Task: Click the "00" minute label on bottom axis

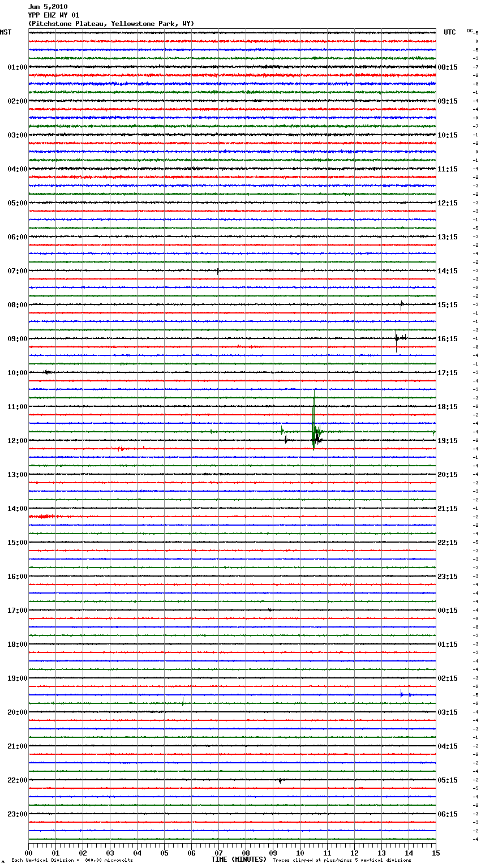Action: click(28, 853)
